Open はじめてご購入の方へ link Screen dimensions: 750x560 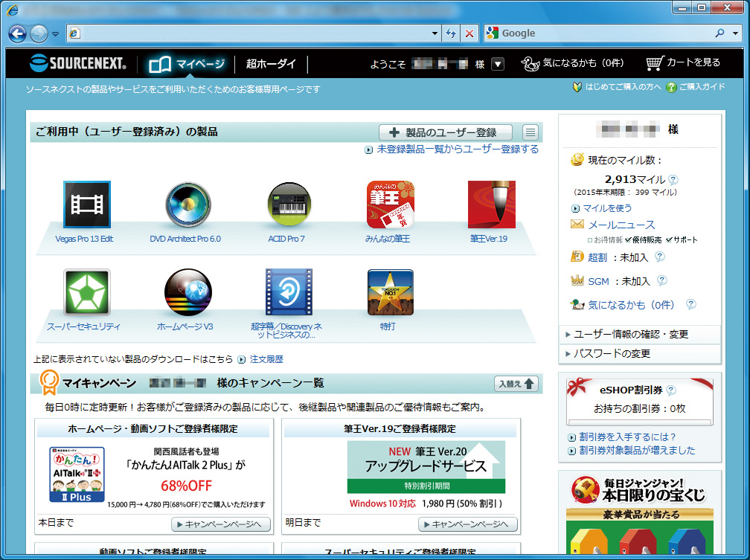pyautogui.click(x=617, y=87)
